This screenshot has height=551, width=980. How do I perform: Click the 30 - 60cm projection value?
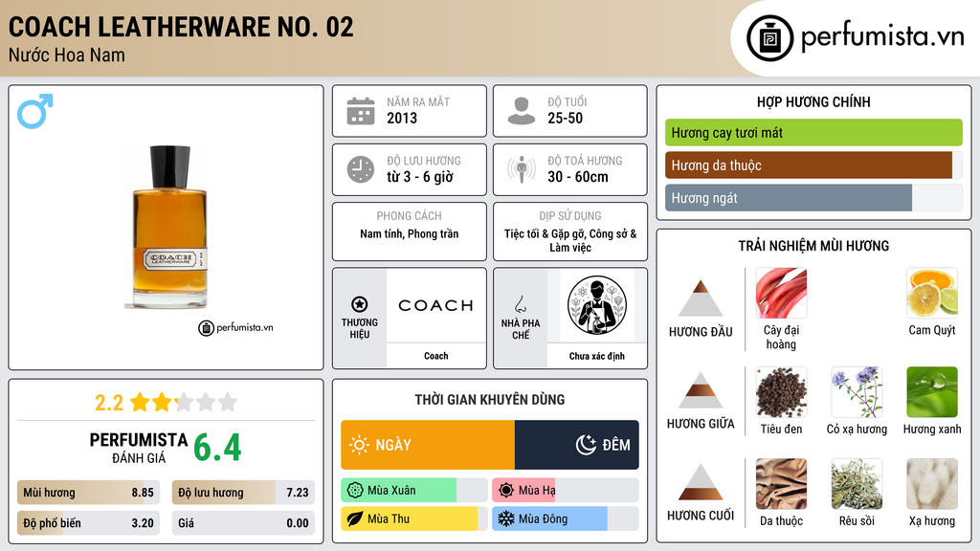click(577, 177)
